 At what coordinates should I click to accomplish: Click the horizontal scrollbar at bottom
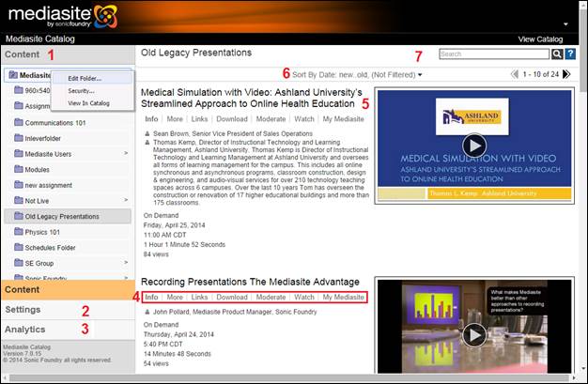point(290,377)
